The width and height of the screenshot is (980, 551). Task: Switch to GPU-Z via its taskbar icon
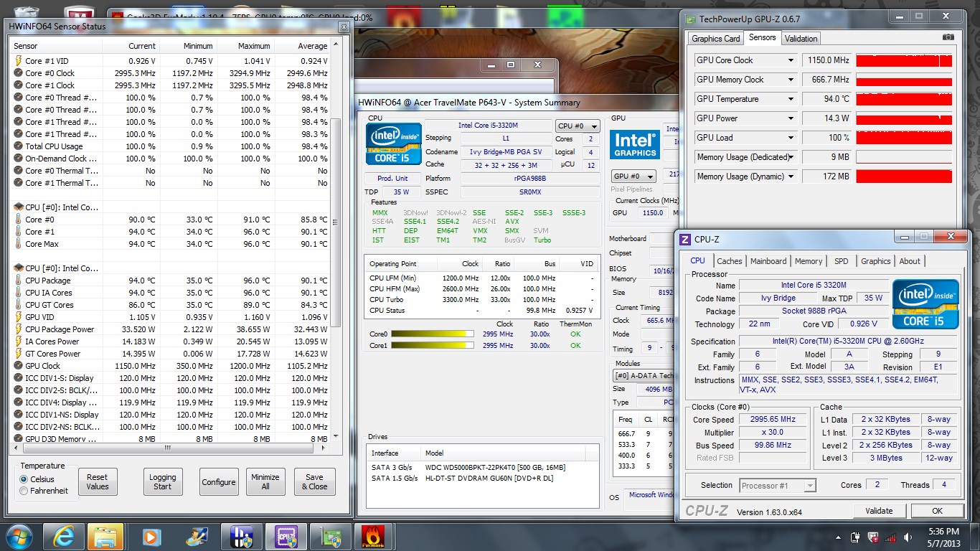tap(330, 537)
